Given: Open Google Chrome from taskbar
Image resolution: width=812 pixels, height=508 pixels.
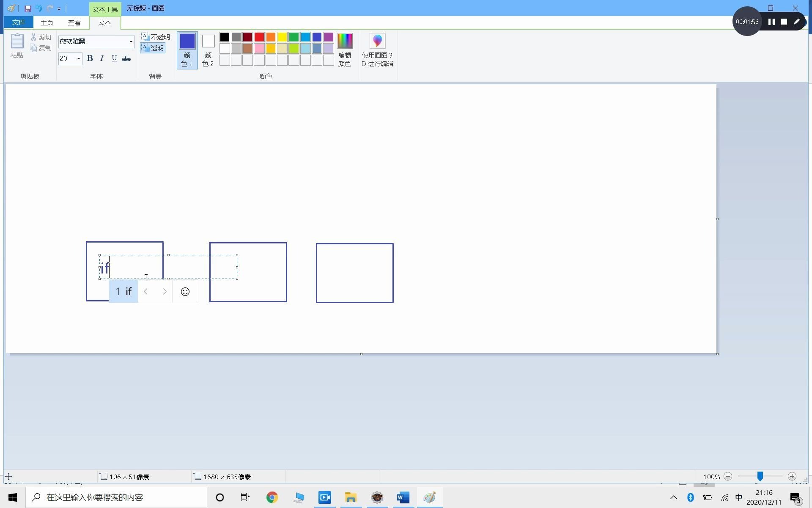Looking at the screenshot, I should [x=272, y=497].
